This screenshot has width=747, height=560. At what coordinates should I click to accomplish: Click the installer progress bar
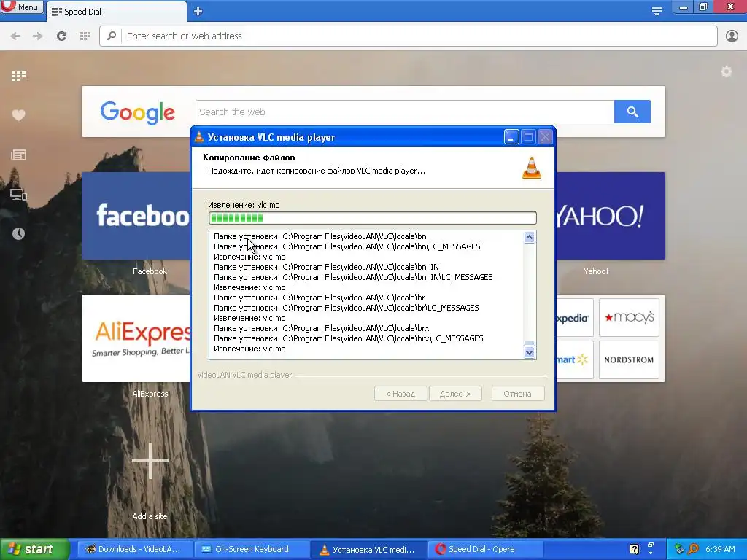point(373,218)
